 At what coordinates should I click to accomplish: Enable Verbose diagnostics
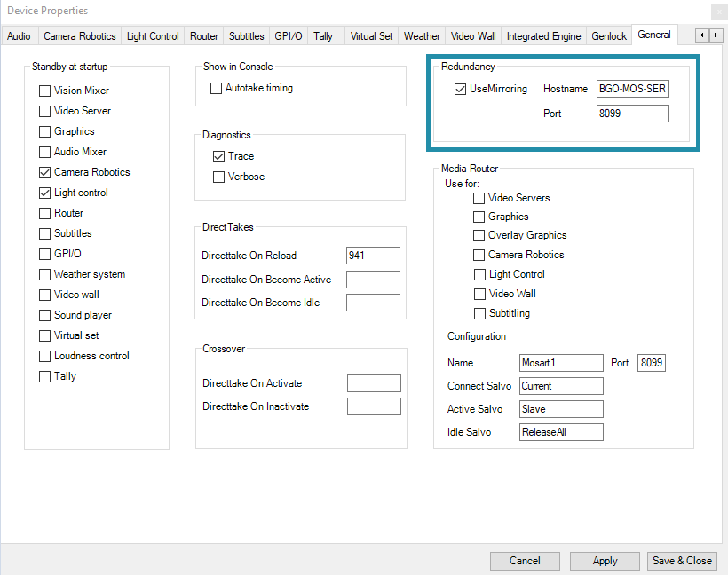tap(219, 177)
